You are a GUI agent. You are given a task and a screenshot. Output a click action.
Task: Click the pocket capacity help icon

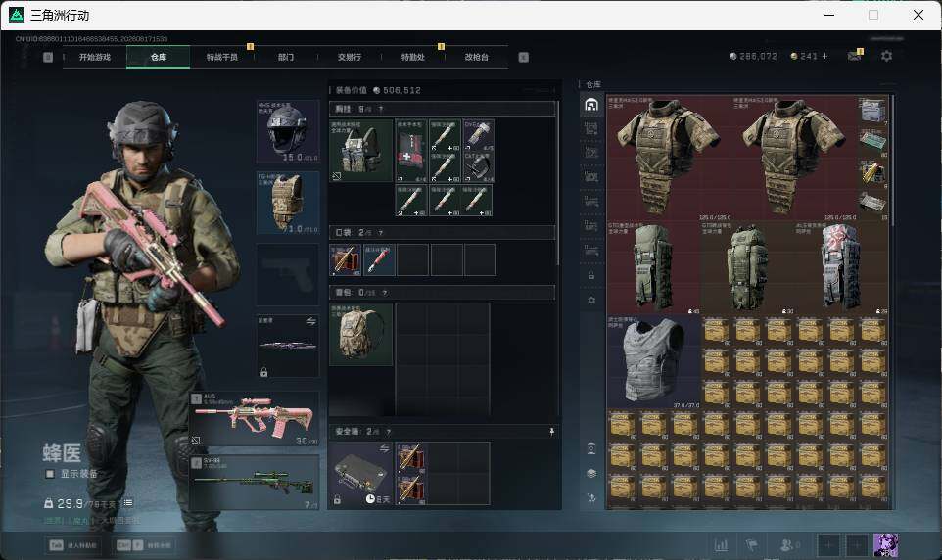[380, 233]
